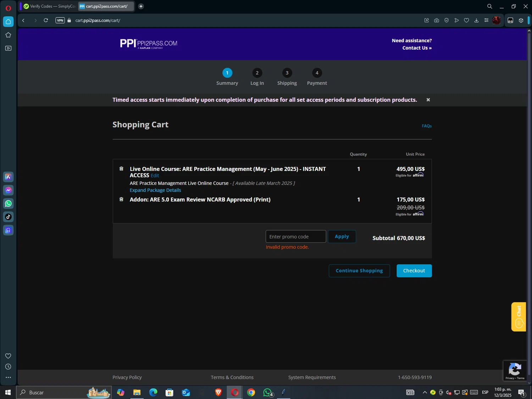
Task: Open sidebar heart personal news icon
Action: pos(8,356)
